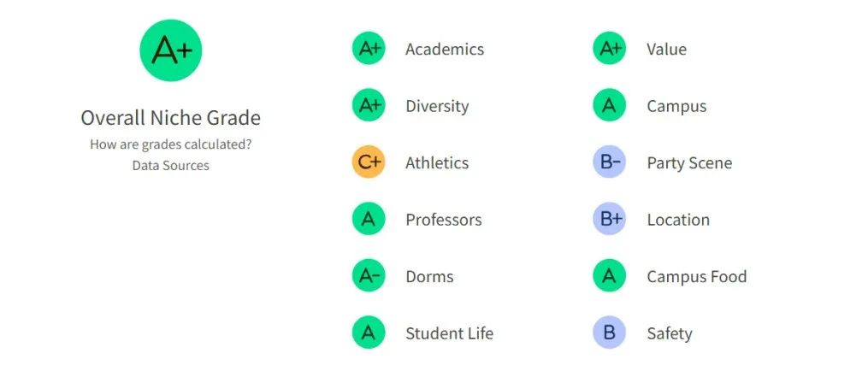Image resolution: width=868 pixels, height=365 pixels.
Task: Open the Campus Food category
Action: pyautogui.click(x=696, y=276)
